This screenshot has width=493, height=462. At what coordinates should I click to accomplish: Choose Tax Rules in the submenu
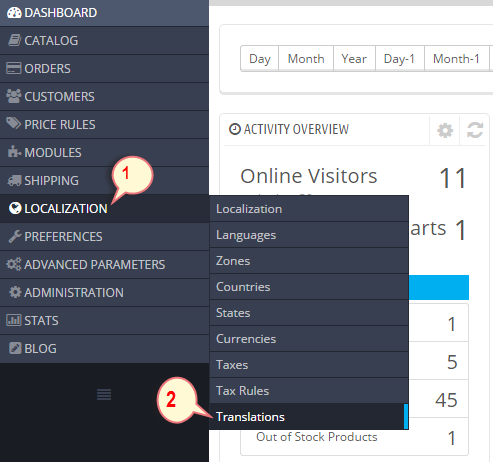click(x=309, y=391)
